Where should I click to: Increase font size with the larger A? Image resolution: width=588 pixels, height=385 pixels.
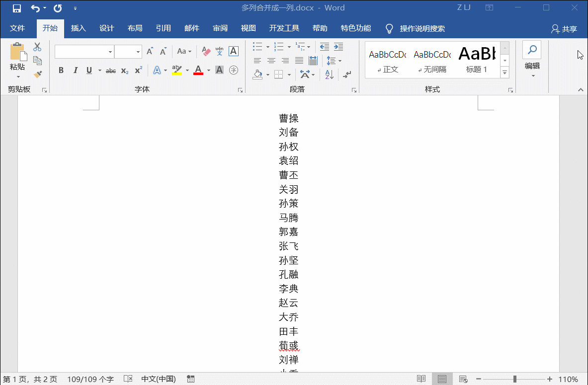(150, 51)
